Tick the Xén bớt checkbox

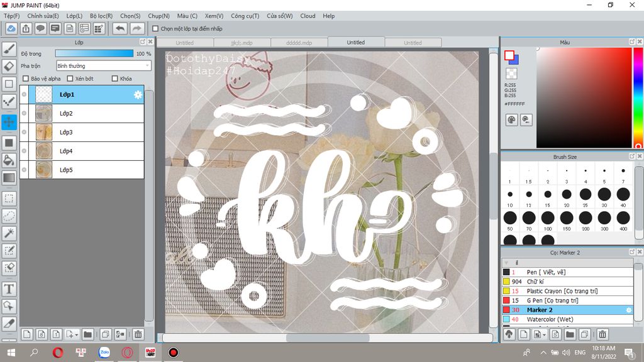click(x=70, y=79)
